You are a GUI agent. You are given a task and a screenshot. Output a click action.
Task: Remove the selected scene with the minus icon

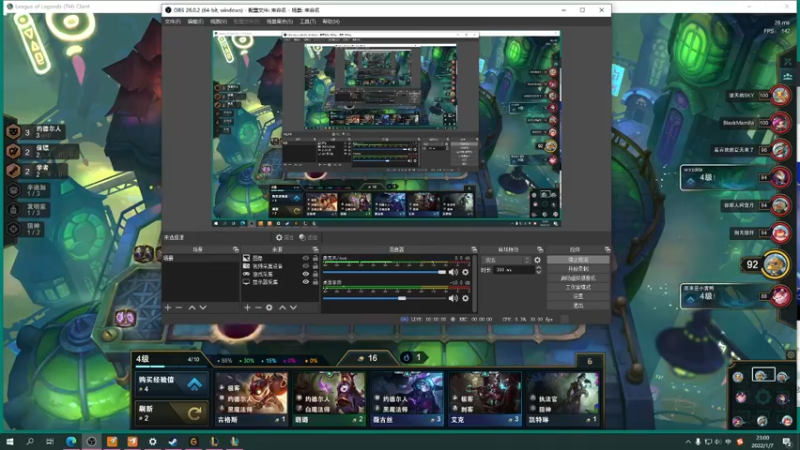[x=179, y=308]
